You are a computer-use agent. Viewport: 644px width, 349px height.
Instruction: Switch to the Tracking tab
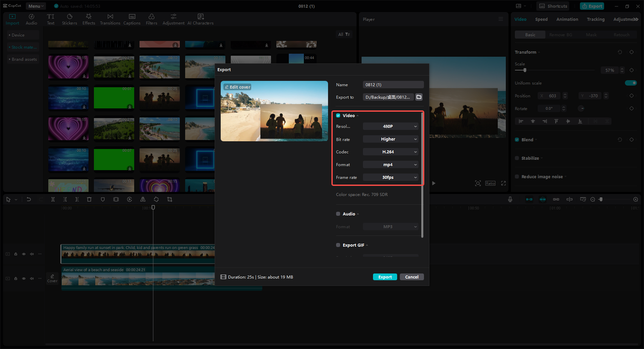tap(596, 19)
